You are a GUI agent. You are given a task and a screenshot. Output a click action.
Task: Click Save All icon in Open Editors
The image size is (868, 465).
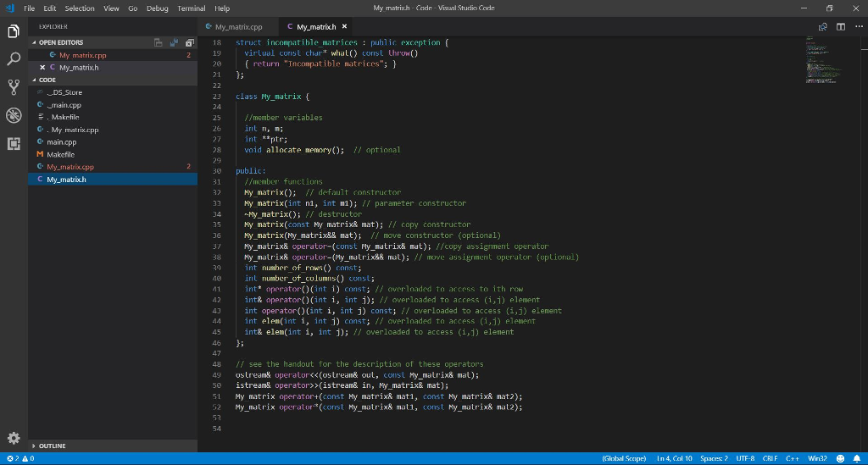[x=174, y=42]
